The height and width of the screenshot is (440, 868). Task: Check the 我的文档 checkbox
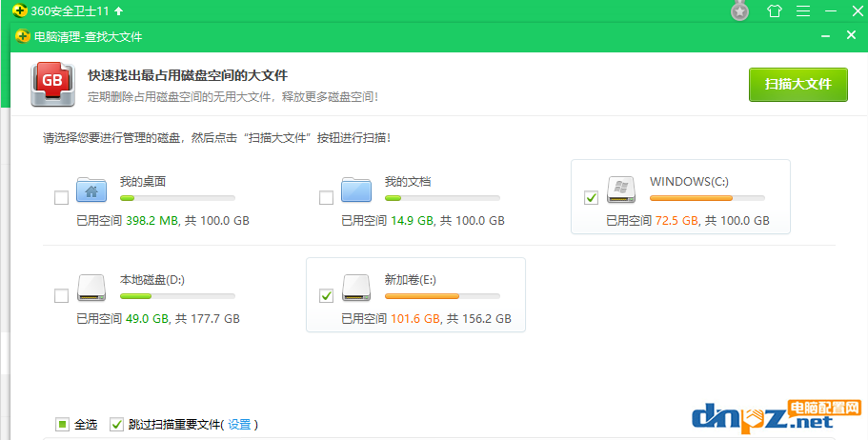326,197
